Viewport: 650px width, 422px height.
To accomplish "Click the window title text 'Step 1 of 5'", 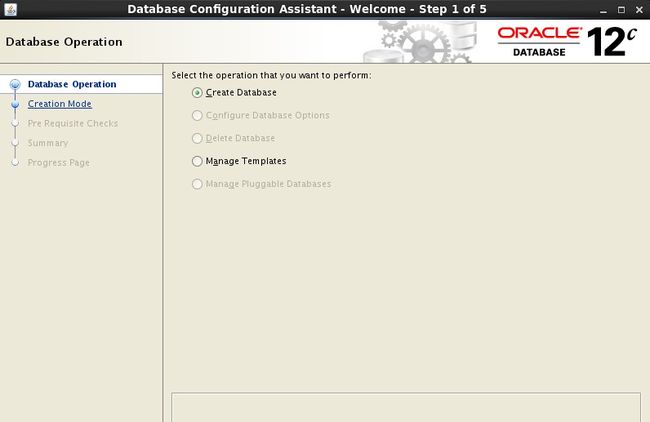I will coord(453,9).
